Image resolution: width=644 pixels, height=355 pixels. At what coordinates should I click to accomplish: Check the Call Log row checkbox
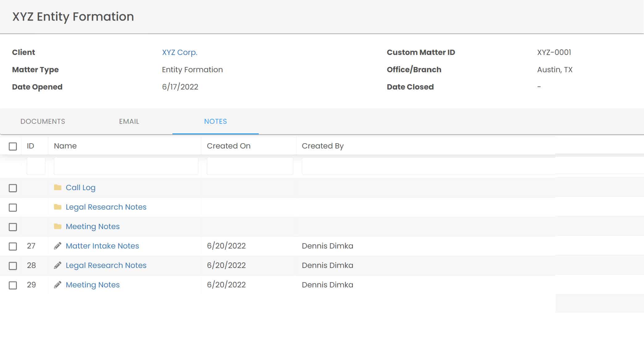click(x=13, y=188)
